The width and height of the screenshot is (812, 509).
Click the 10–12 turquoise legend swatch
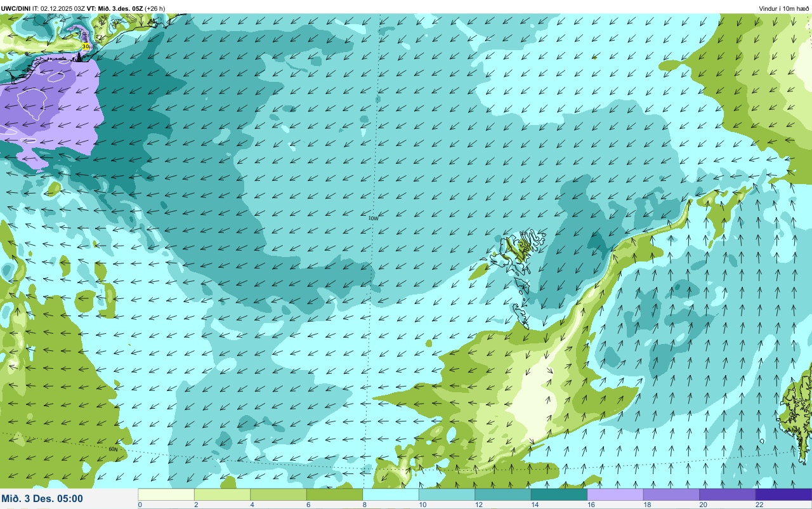coord(447,494)
